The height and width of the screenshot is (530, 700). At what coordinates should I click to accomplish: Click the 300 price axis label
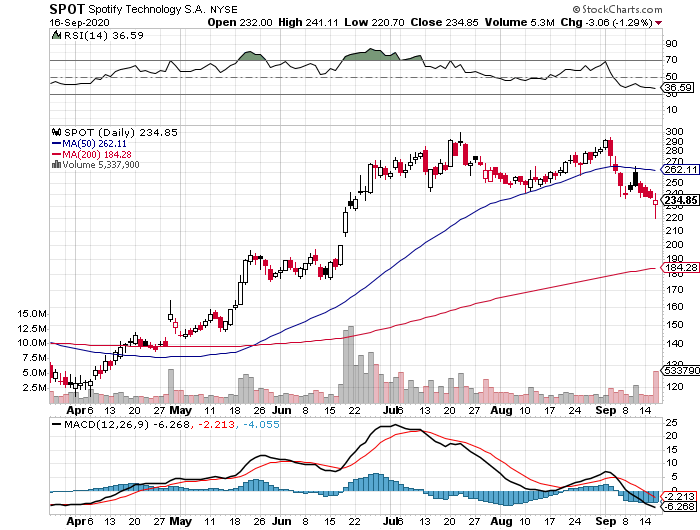(x=674, y=132)
